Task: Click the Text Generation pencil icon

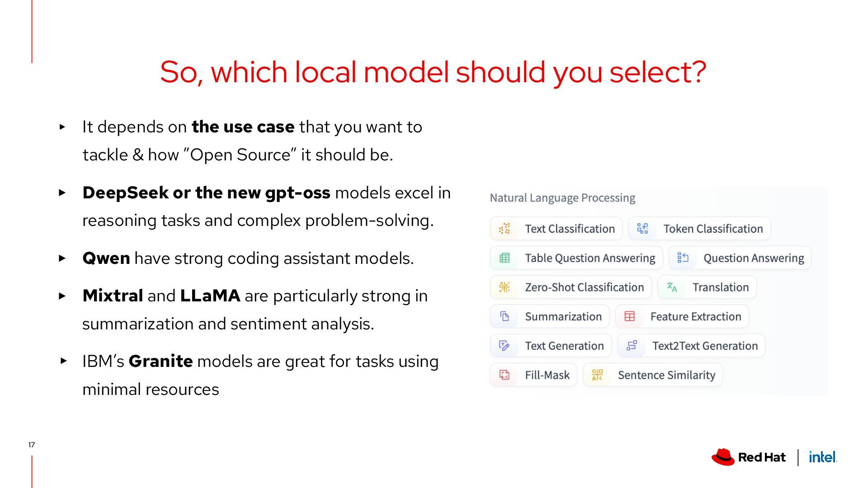Action: [505, 346]
